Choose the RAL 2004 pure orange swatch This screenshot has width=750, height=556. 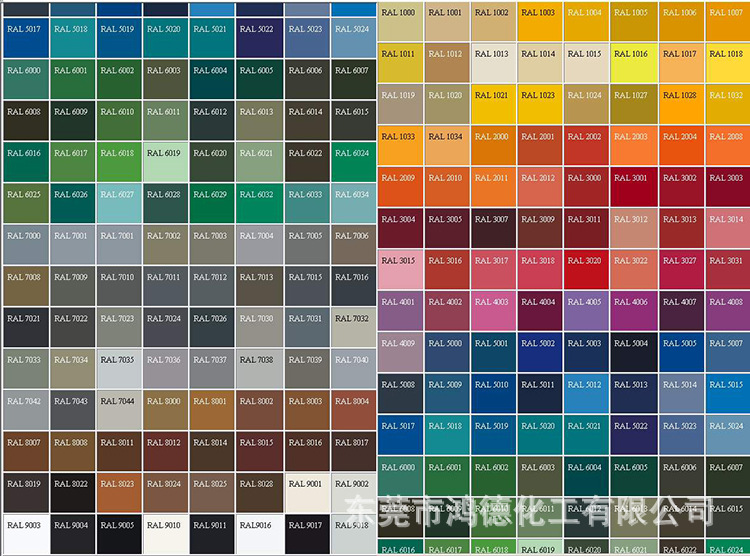[x=681, y=146]
